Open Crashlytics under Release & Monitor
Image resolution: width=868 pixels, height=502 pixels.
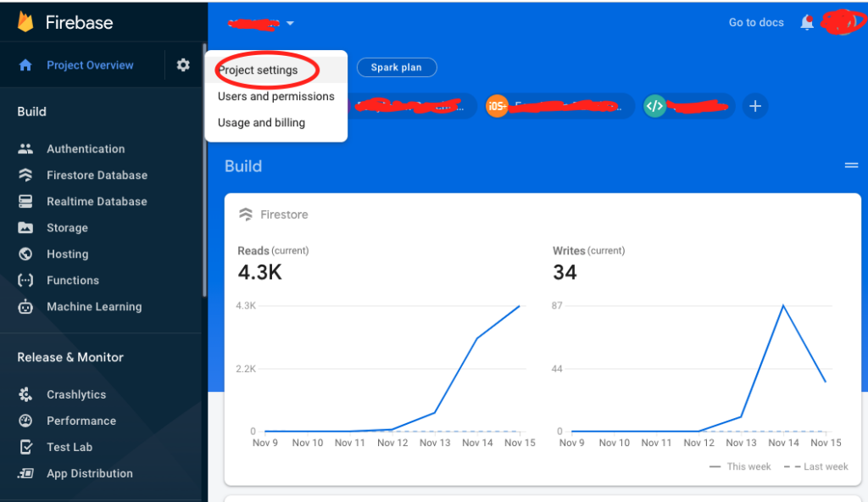tap(75, 393)
